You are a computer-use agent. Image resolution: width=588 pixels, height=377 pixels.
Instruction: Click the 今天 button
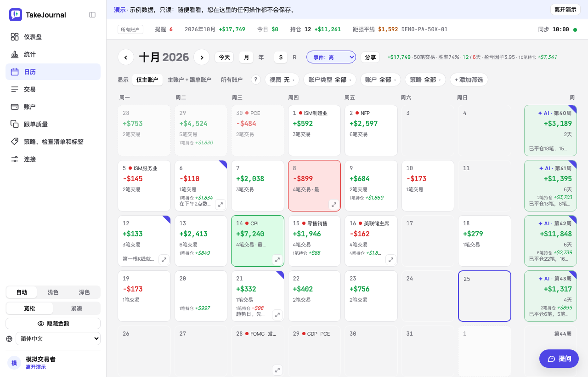point(224,57)
